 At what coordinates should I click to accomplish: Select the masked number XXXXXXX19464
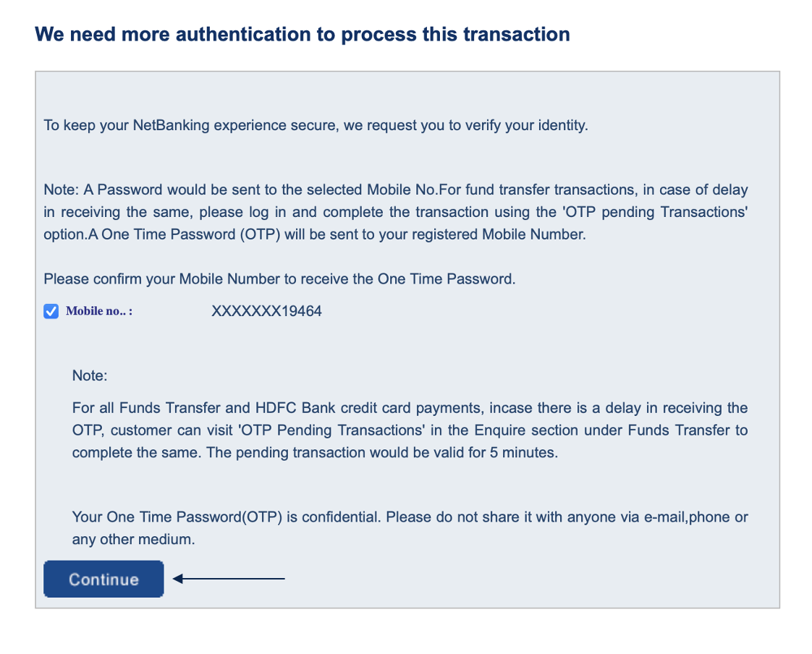coord(266,311)
